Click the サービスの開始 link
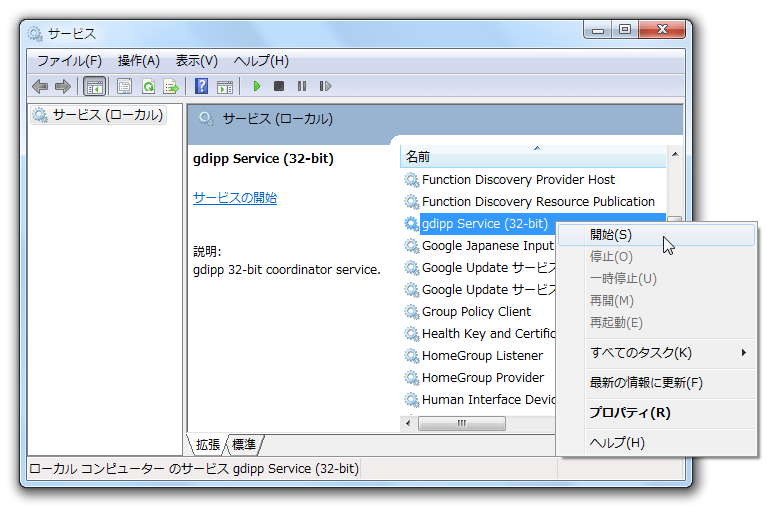Viewport: 767px width, 509px height. point(235,198)
